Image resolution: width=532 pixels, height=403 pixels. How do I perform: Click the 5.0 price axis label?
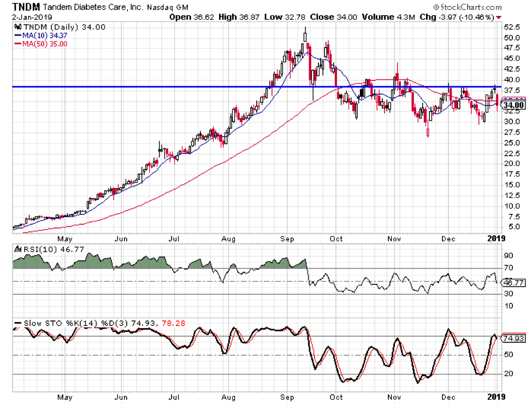pos(514,226)
